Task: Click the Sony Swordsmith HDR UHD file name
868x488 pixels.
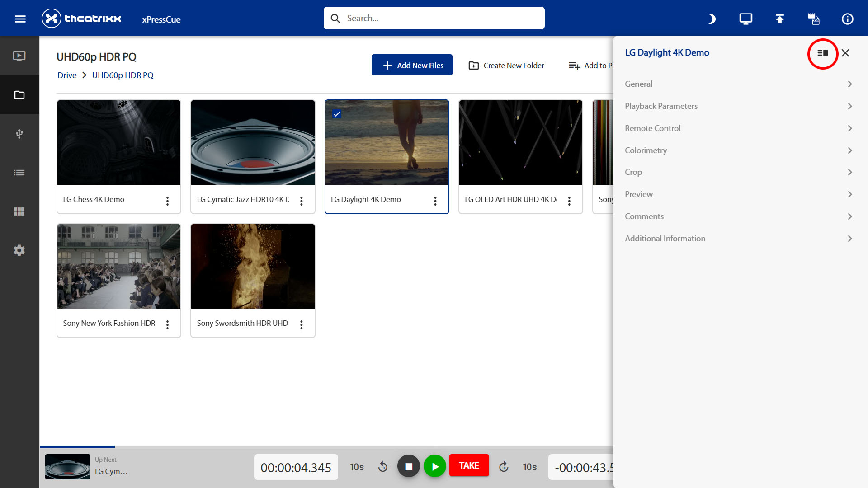Action: pos(242,323)
